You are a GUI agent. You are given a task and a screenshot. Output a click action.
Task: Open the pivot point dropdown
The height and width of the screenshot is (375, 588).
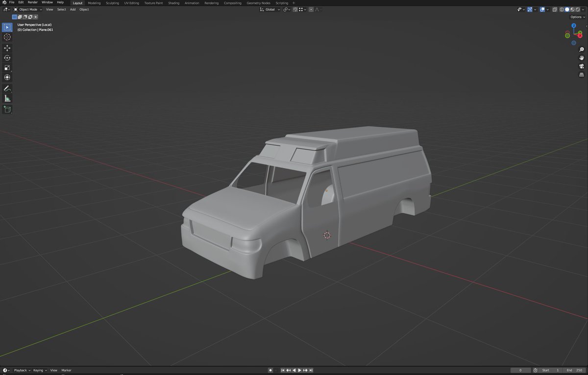(x=287, y=9)
